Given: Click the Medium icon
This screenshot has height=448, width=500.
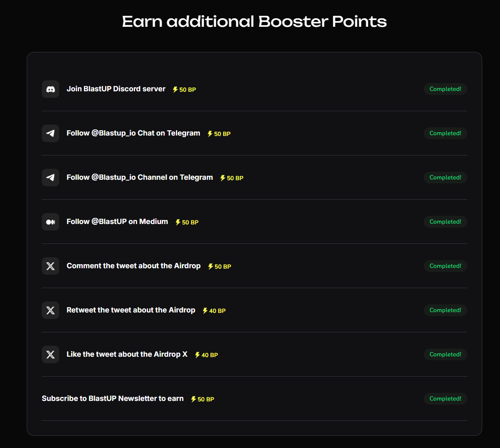Looking at the screenshot, I should pyautogui.click(x=50, y=222).
